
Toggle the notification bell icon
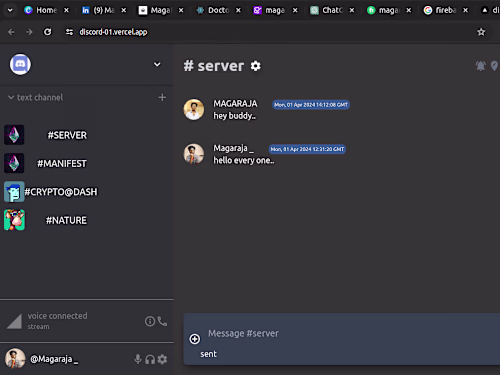pyautogui.click(x=480, y=66)
